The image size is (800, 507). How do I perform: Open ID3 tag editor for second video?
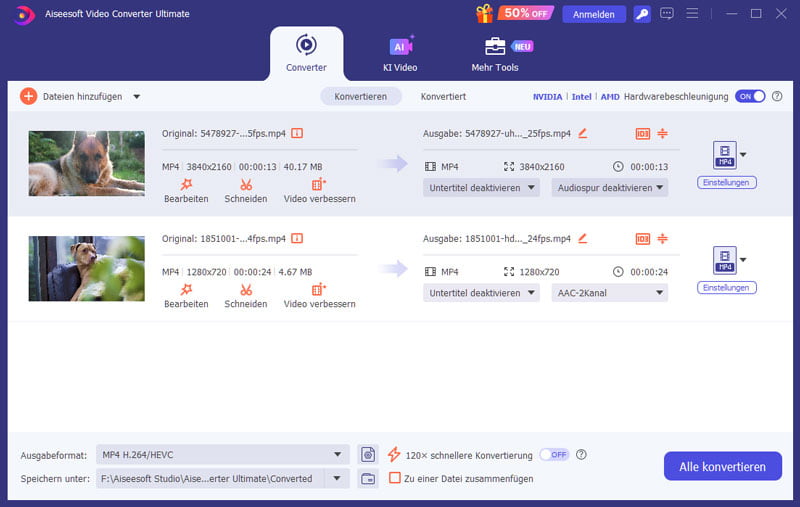point(642,239)
